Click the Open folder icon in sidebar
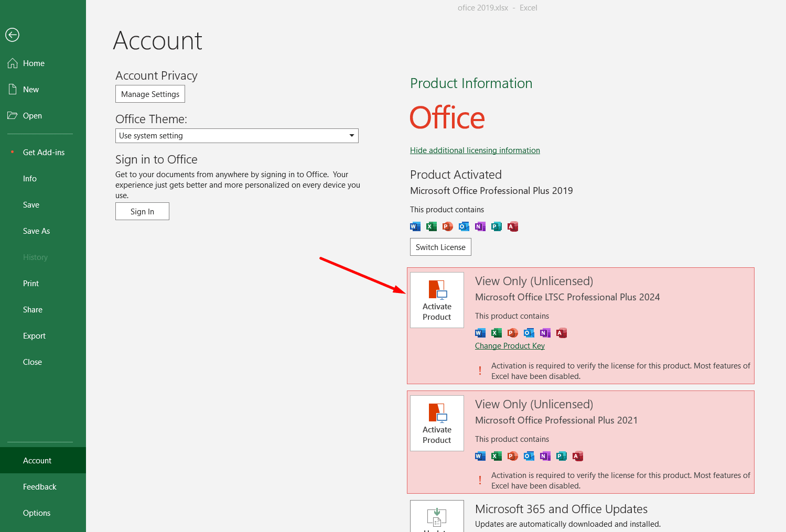 click(x=13, y=116)
